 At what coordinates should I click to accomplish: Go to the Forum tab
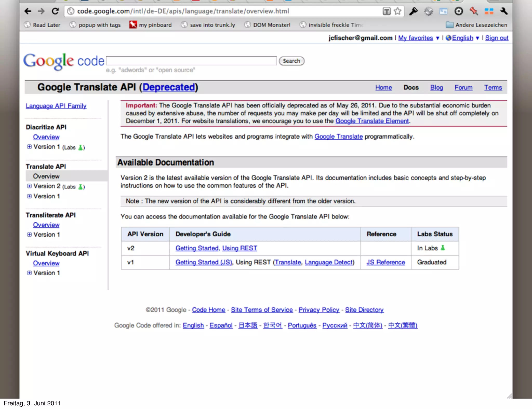463,87
